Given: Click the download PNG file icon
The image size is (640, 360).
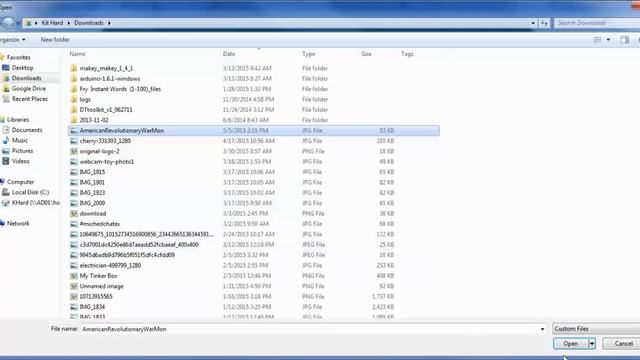Looking at the screenshot, I should click(73, 213).
